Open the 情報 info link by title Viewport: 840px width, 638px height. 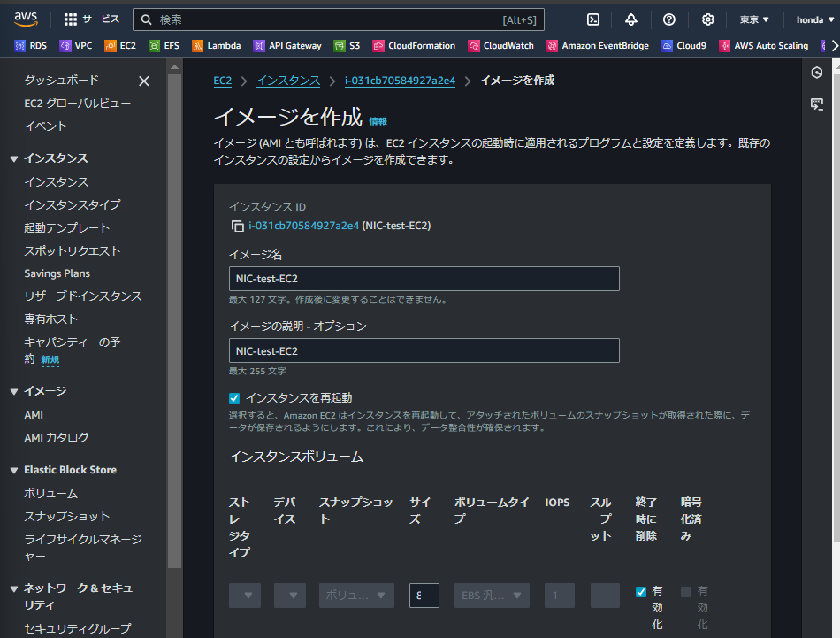tap(378, 122)
